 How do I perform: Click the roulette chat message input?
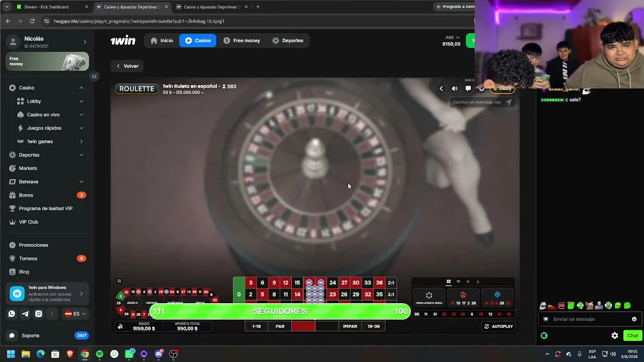(x=477, y=102)
